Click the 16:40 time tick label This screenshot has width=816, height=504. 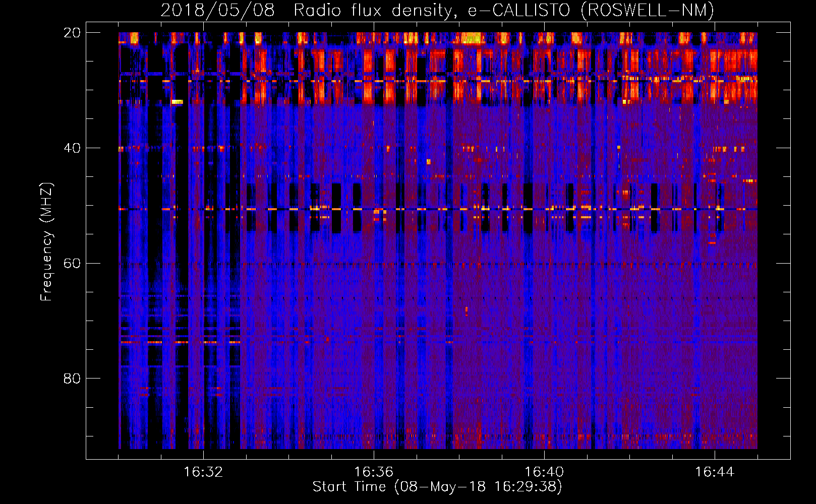[544, 472]
